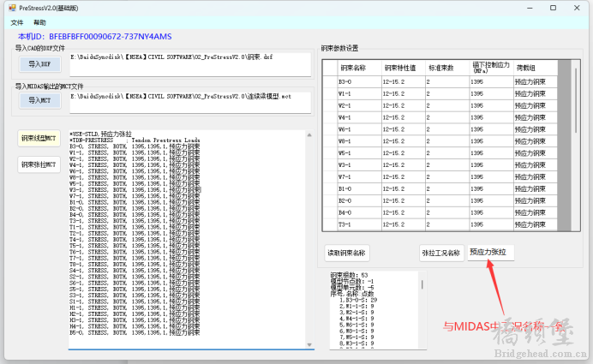593x364 pixels.
Task: Click the 1,B3-0-S: 29 entry in info box
Action: pyautogui.click(x=357, y=300)
